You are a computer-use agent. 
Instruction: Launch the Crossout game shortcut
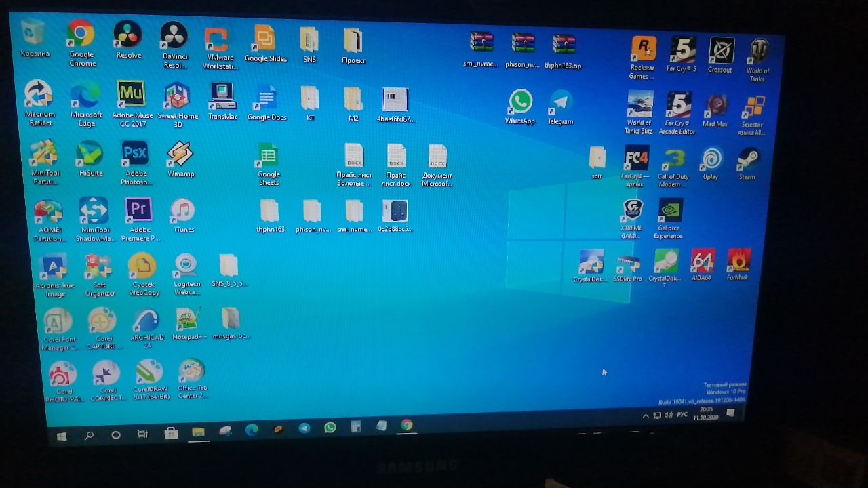pos(721,56)
